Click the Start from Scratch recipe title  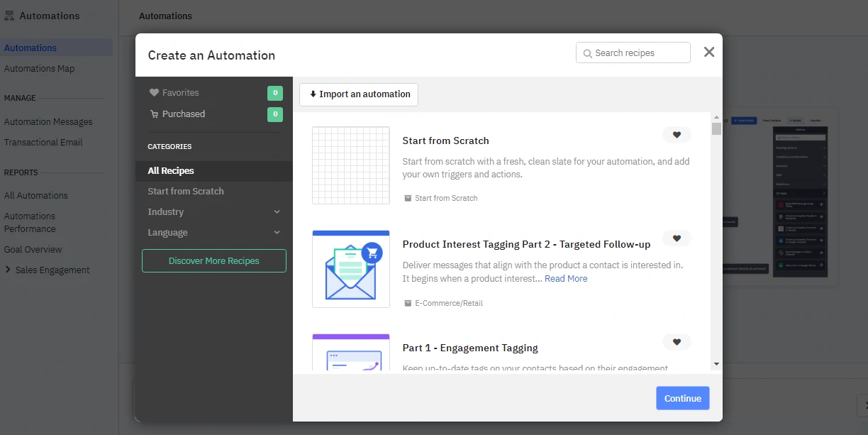(446, 141)
